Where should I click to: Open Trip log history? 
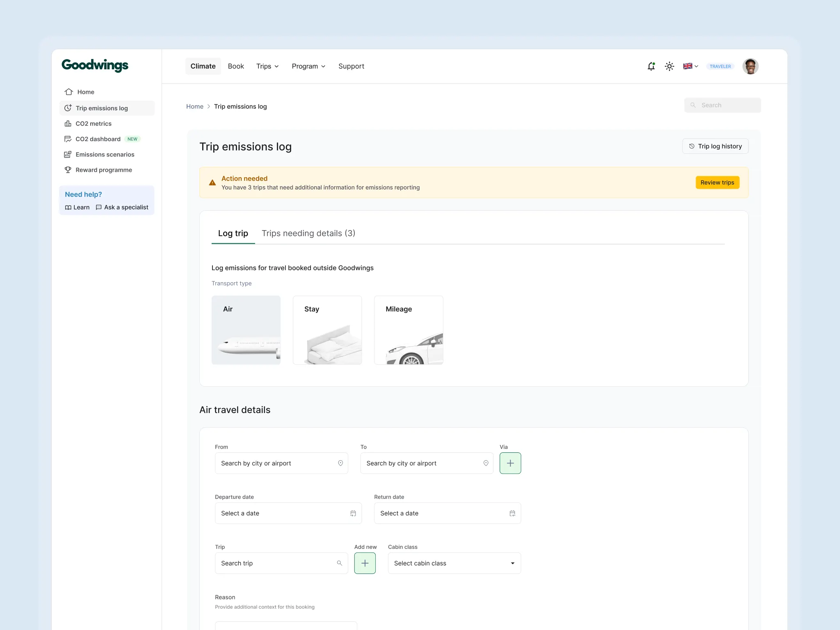coord(715,146)
